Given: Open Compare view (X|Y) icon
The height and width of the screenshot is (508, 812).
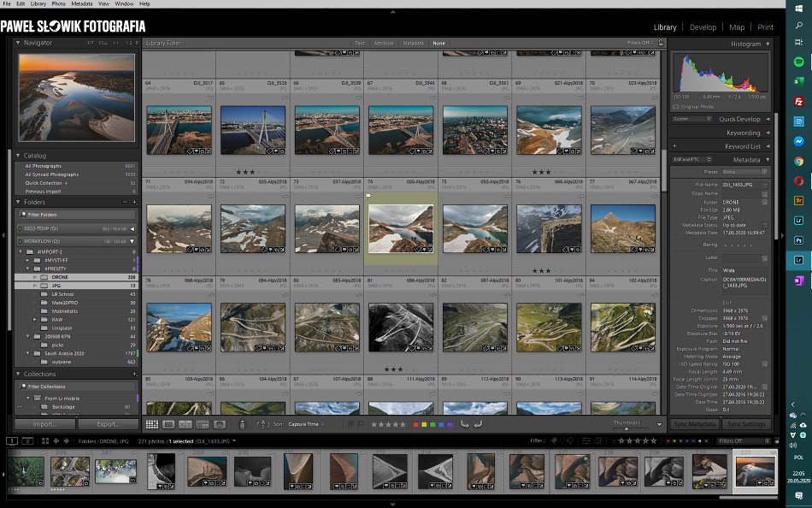Looking at the screenshot, I should click(x=185, y=424).
